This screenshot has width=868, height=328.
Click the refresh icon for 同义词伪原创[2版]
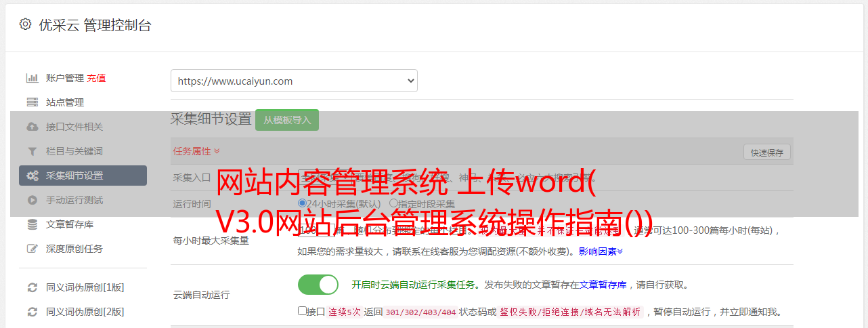pos(32,312)
